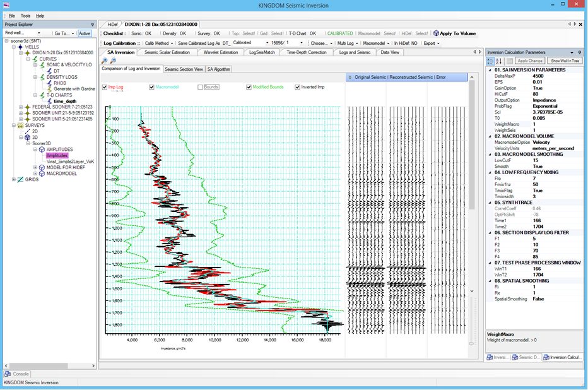Open the Macromodel toolbar dropdown
This screenshot has height=390, width=588.
click(x=376, y=43)
